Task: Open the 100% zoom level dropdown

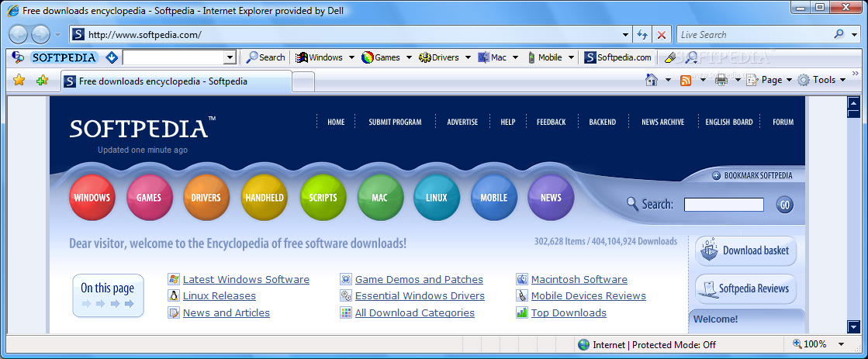Action: point(841,344)
